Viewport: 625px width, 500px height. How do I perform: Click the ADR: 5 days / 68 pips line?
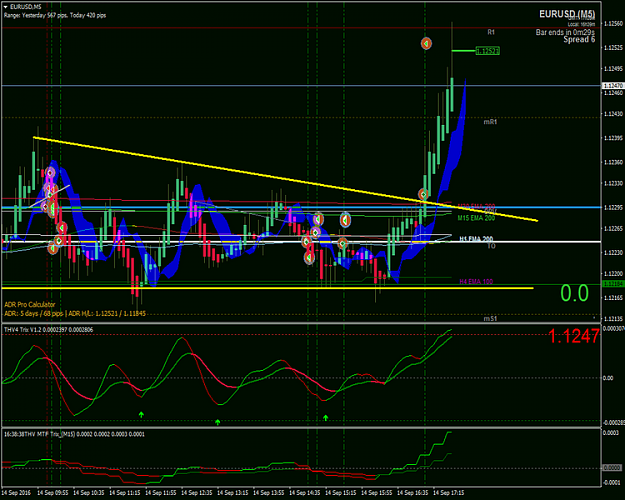tap(75, 314)
